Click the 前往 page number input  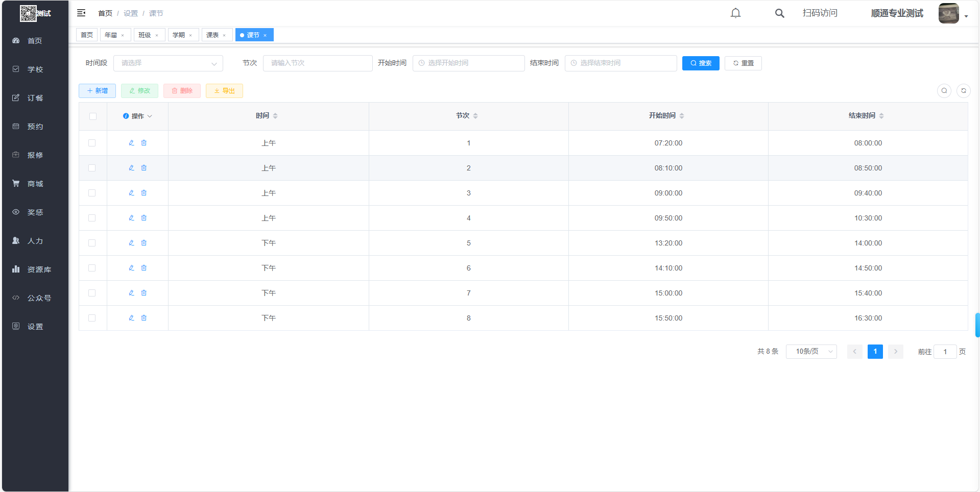click(945, 352)
